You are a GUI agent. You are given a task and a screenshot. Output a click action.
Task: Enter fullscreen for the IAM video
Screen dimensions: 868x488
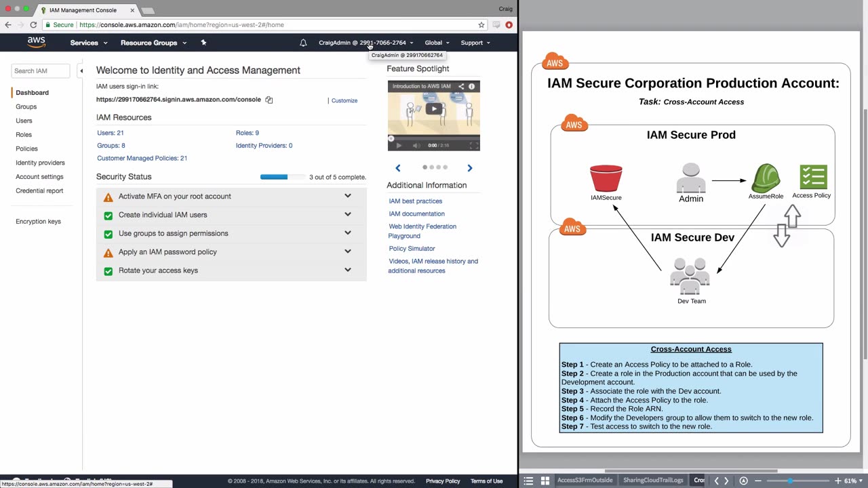click(474, 145)
